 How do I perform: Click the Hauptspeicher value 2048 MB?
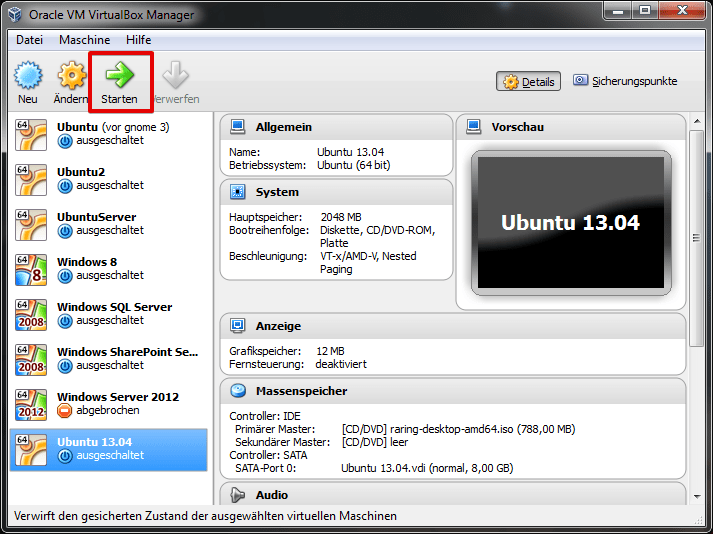[x=341, y=217]
